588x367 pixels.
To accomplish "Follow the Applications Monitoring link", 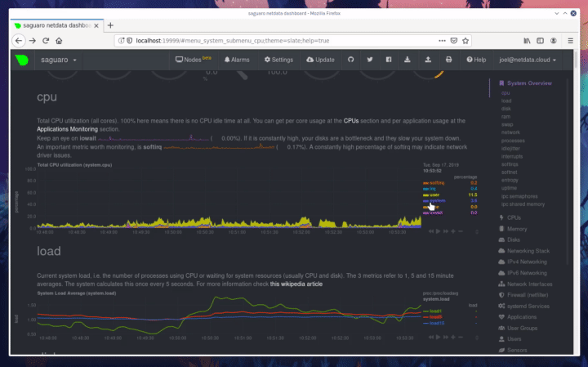I will click(67, 129).
